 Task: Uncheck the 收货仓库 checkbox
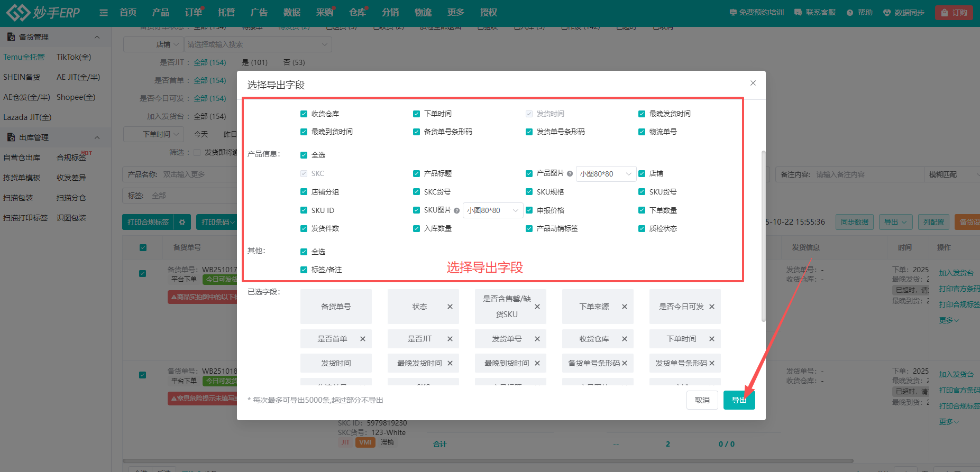click(304, 114)
